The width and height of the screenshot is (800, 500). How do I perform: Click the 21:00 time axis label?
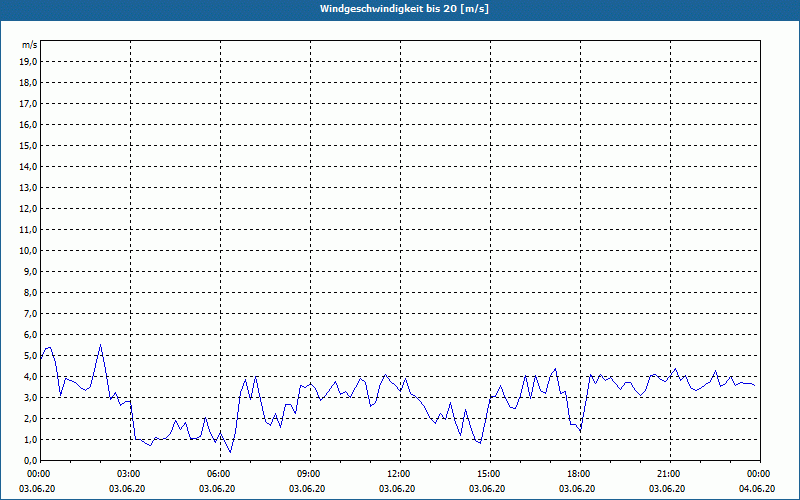(x=667, y=474)
